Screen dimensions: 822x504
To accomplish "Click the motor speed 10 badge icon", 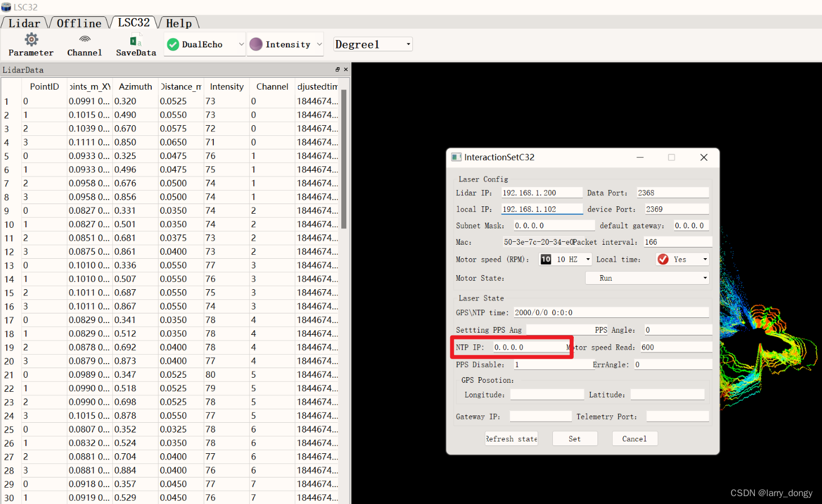I will coord(546,259).
